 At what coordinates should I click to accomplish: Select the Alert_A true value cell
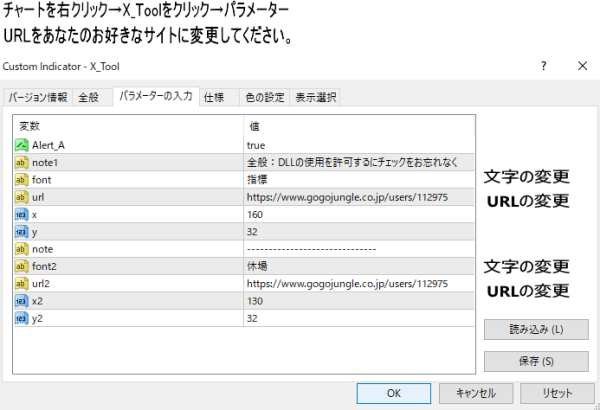359,145
